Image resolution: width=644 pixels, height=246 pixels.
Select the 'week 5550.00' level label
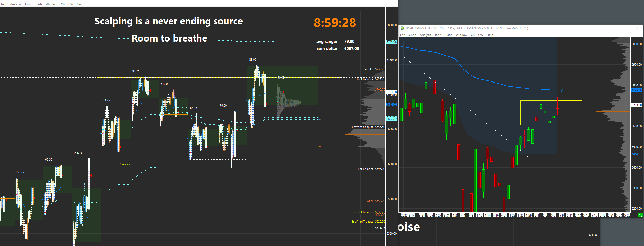376,201
